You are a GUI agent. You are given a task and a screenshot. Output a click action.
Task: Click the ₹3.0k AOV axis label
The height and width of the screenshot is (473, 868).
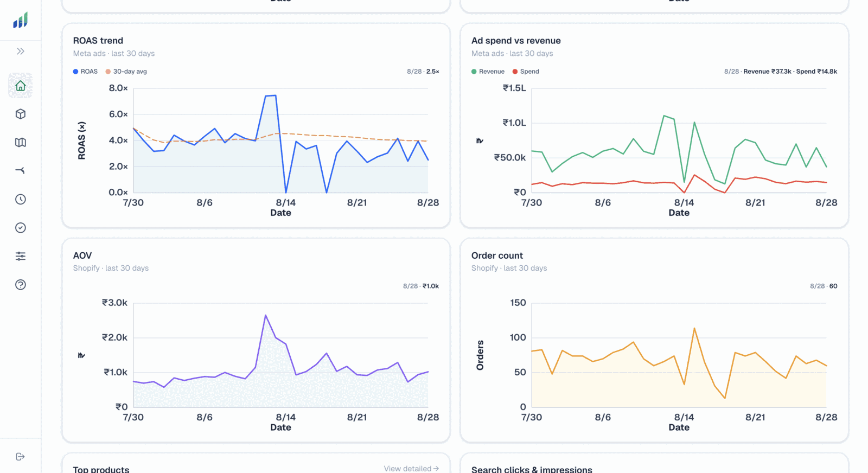tap(114, 303)
